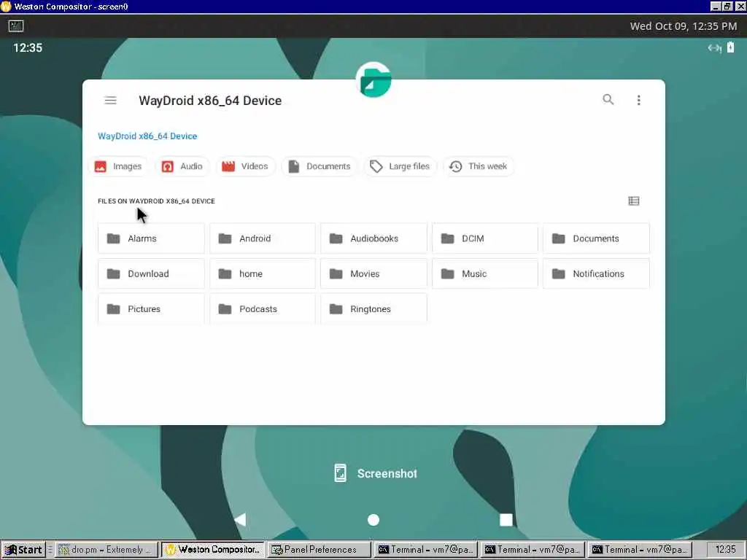Open the Pictures folder
The height and width of the screenshot is (560, 747).
151,309
